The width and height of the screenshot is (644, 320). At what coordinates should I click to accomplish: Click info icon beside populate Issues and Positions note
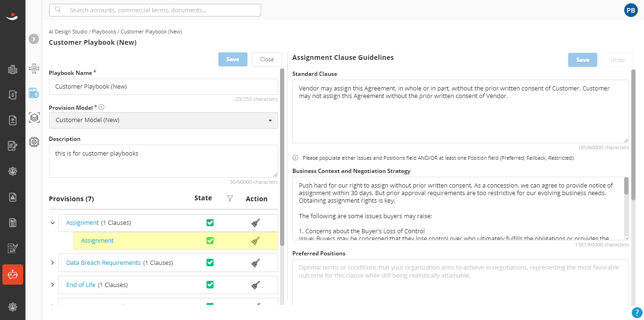click(x=295, y=158)
